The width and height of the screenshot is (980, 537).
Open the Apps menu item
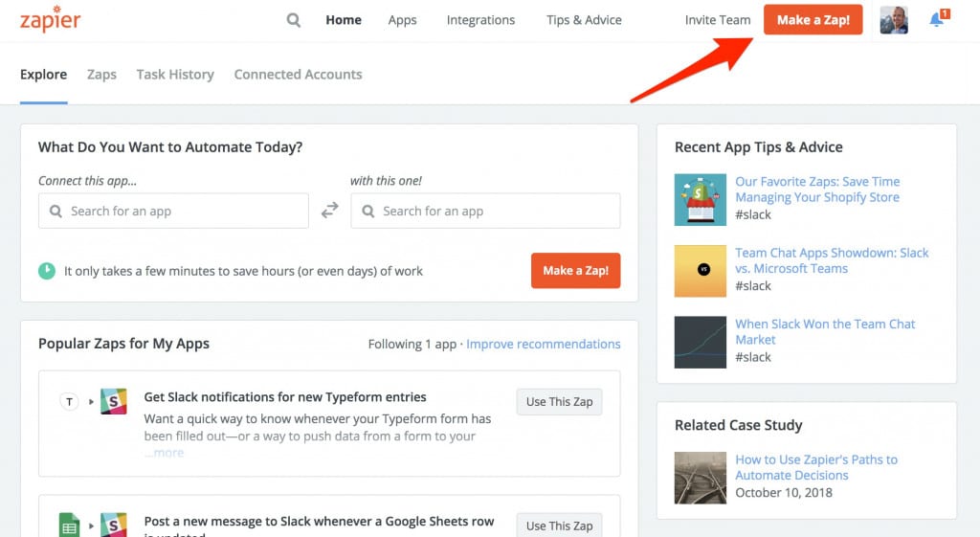pyautogui.click(x=403, y=20)
